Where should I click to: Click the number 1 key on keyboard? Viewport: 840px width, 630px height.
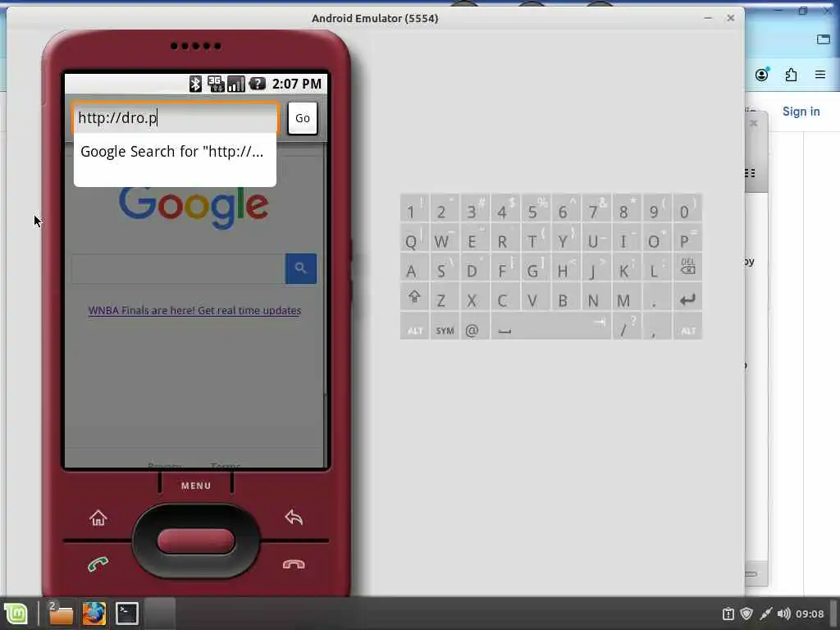414,208
